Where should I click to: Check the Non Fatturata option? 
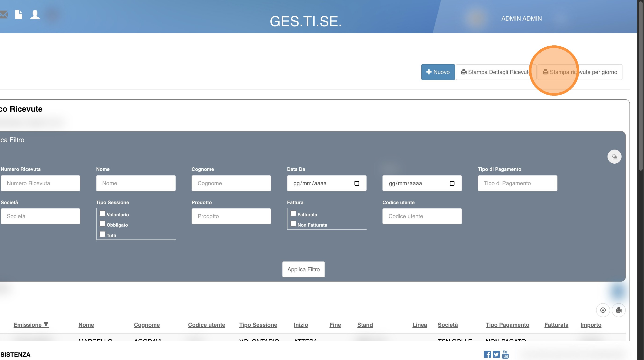[x=293, y=224]
